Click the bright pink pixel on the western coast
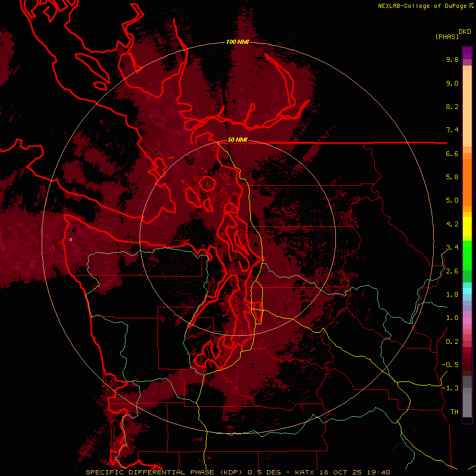The width and height of the screenshot is (476, 476). pos(71,240)
